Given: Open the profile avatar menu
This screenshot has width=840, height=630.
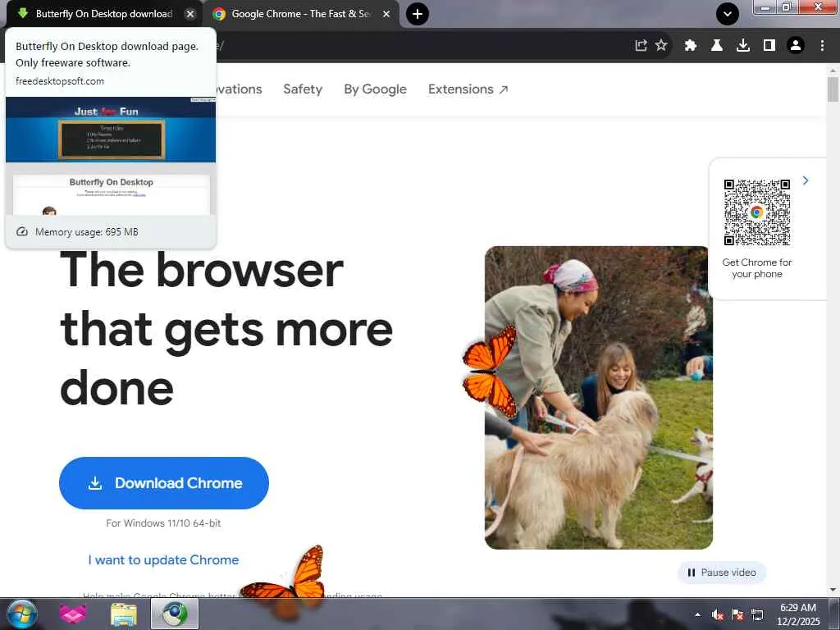Looking at the screenshot, I should [796, 46].
